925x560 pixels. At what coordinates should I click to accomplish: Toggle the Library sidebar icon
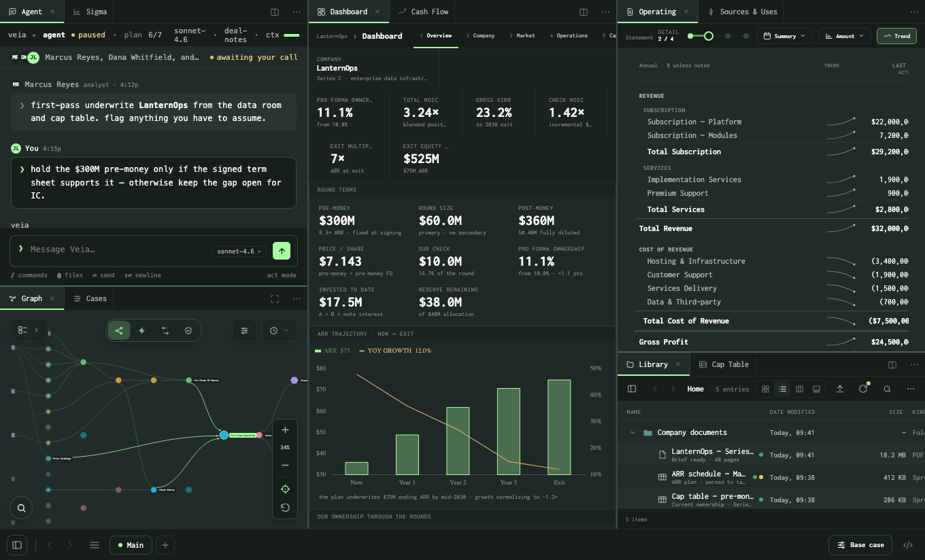632,389
